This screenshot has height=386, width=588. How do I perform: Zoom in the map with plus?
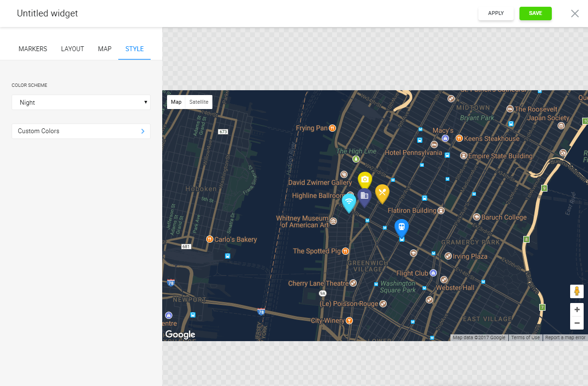pyautogui.click(x=577, y=310)
